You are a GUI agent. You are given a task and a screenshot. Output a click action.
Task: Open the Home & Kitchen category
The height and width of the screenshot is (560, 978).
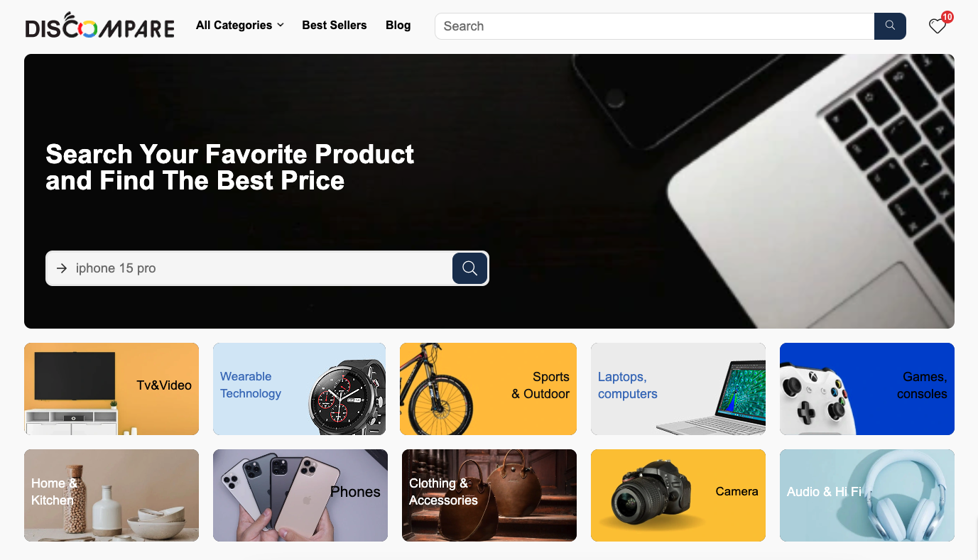112,495
